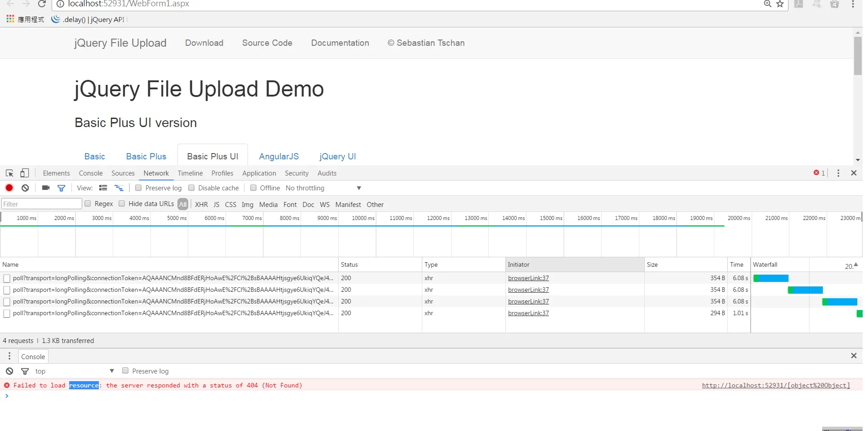Image resolution: width=868 pixels, height=431 pixels.
Task: Select the All request type filter
Action: [183, 204]
